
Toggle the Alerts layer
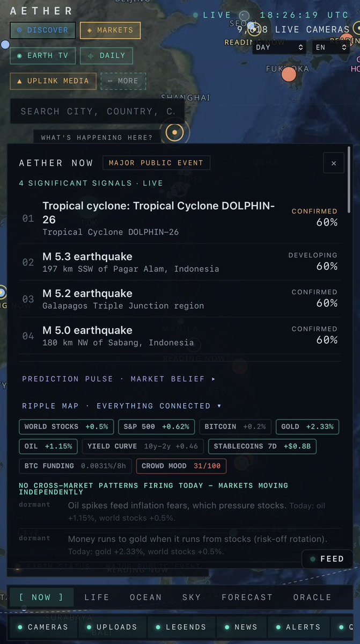coord(298,627)
